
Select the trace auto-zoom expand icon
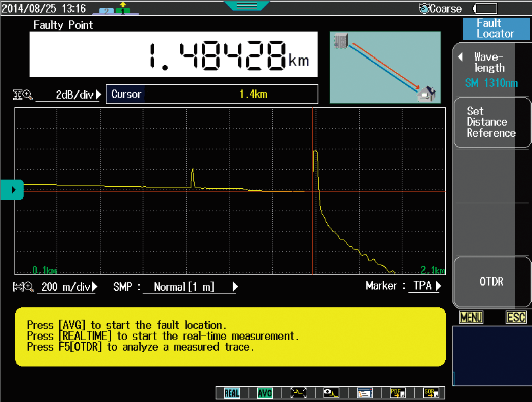click(x=298, y=393)
